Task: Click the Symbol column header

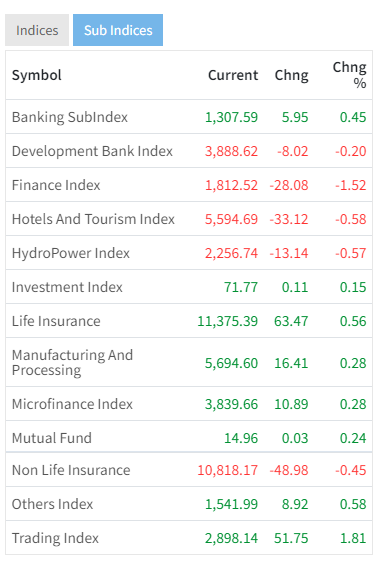Action: pos(37,75)
